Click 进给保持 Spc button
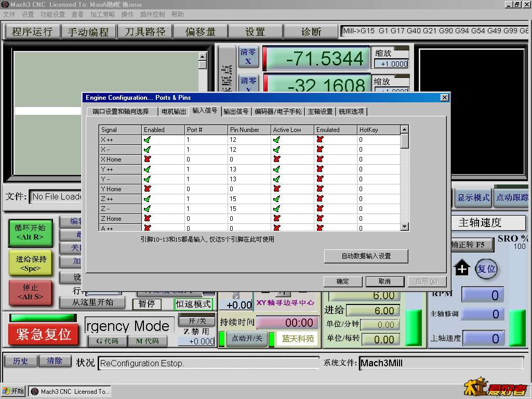Image resolution: width=532 pixels, height=399 pixels. [x=30, y=263]
